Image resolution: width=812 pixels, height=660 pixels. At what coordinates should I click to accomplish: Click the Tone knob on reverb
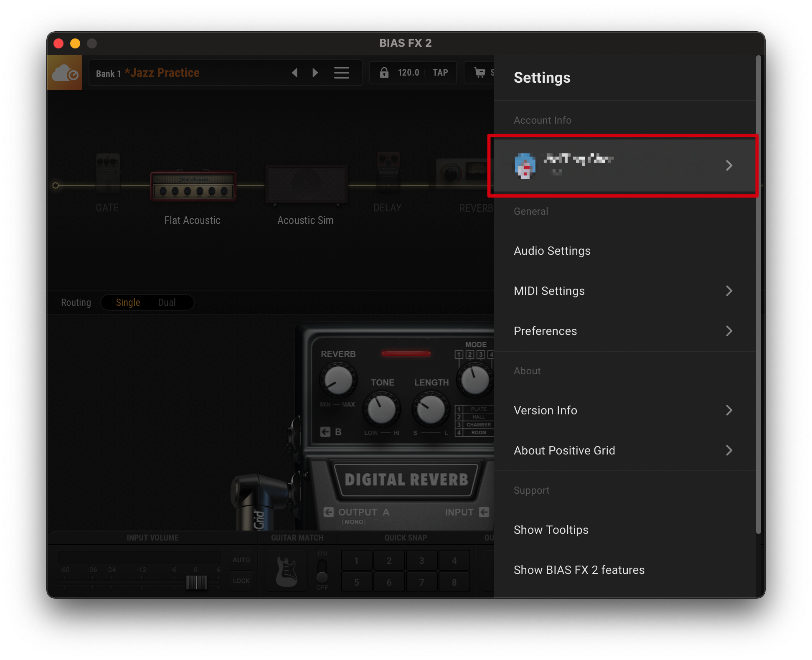point(381,409)
